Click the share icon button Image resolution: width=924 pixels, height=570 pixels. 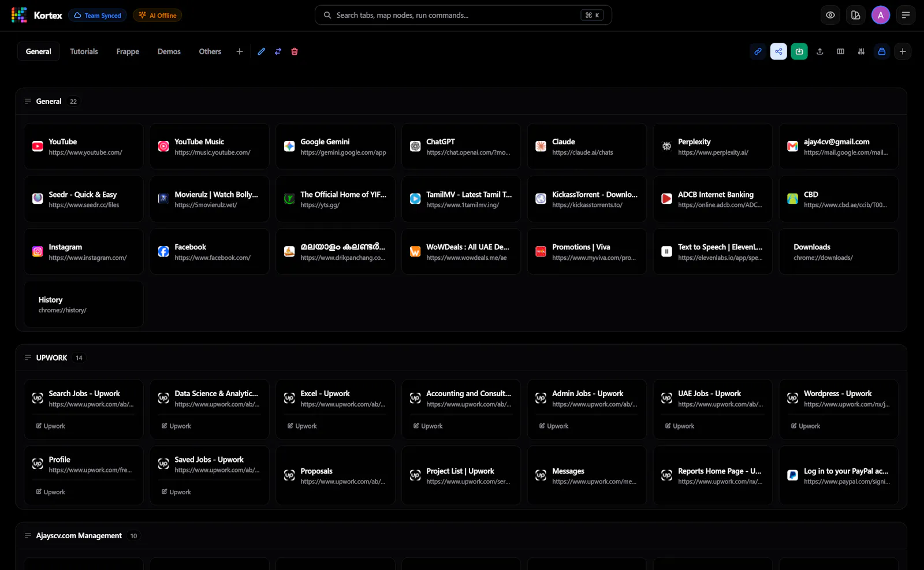(778, 51)
